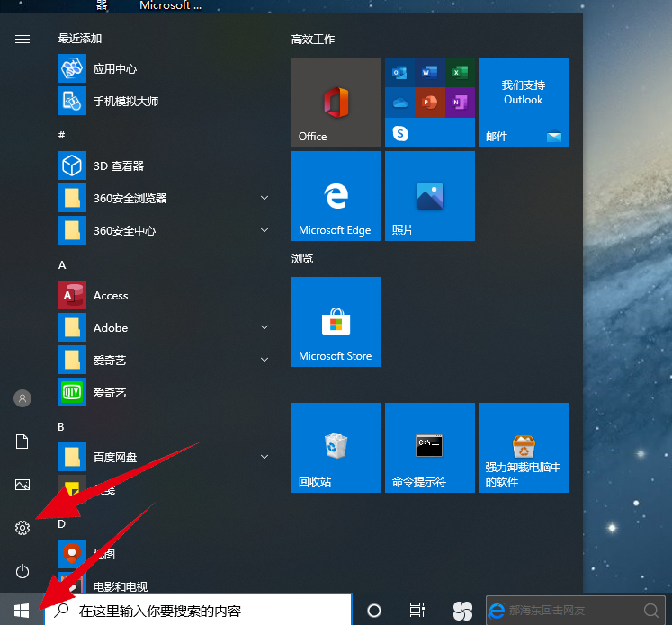The image size is (672, 625).
Task: Open the 回收站 tile
Action: [336, 448]
